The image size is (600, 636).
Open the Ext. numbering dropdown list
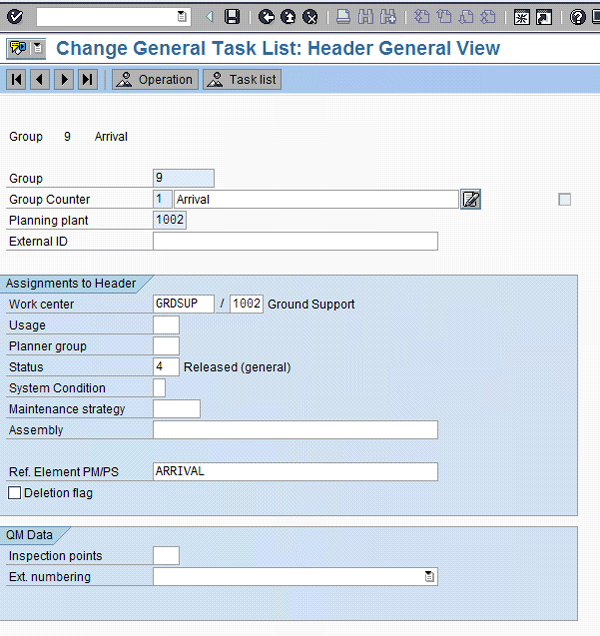coord(429,576)
